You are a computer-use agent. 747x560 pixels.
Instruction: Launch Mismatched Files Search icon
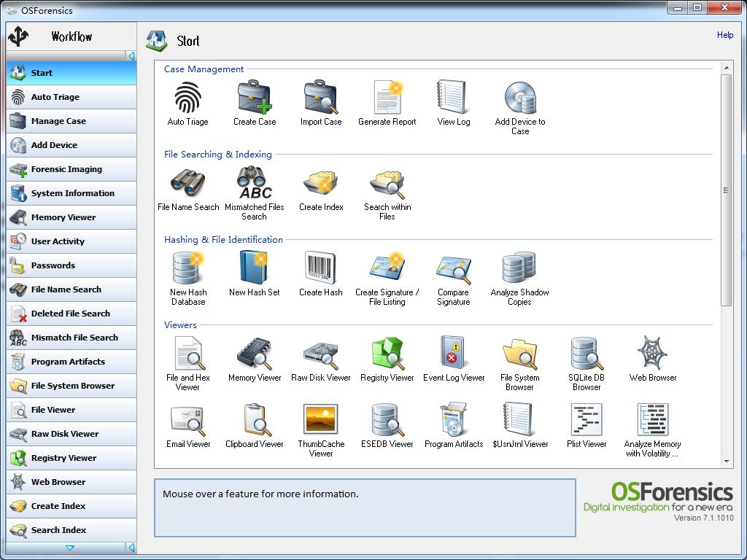point(254,183)
